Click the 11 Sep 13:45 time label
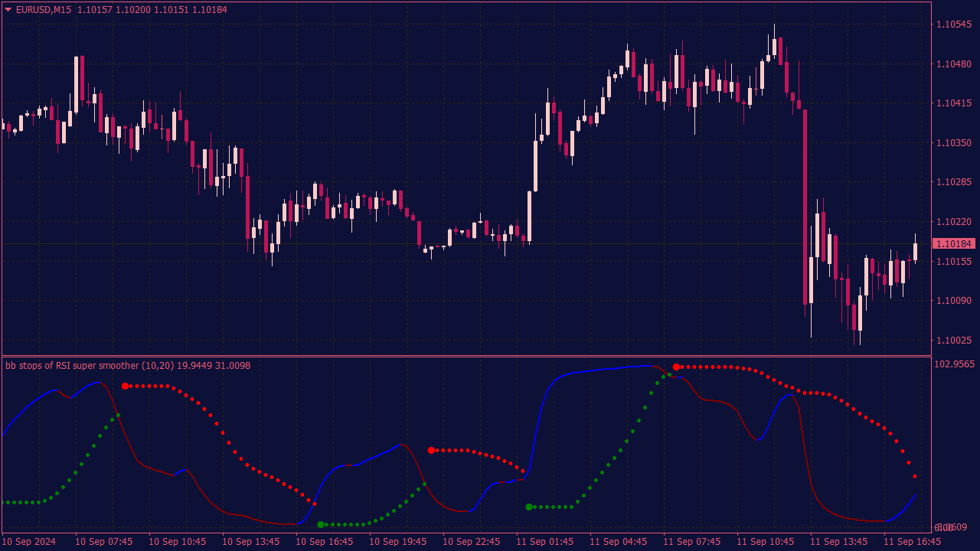 point(839,542)
